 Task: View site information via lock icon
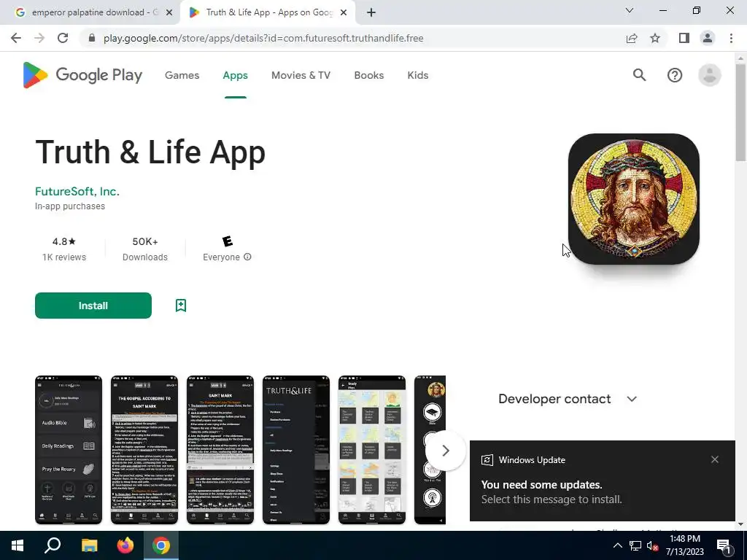(x=92, y=38)
